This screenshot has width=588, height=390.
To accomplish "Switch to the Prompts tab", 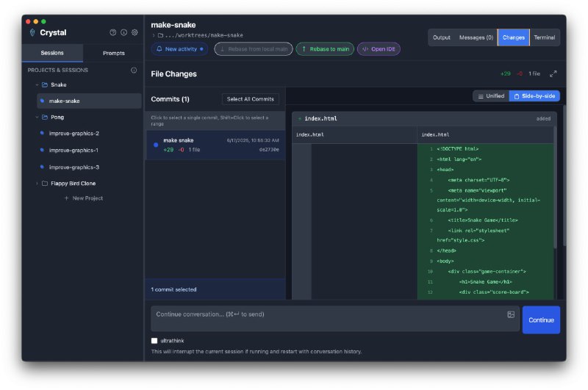I will (113, 53).
